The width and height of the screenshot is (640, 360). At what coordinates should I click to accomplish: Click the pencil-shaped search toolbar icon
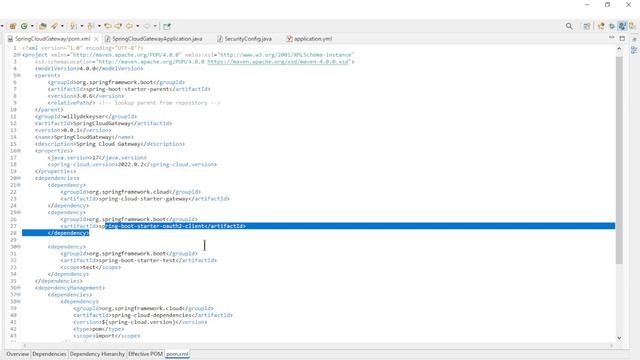[x=54, y=26]
